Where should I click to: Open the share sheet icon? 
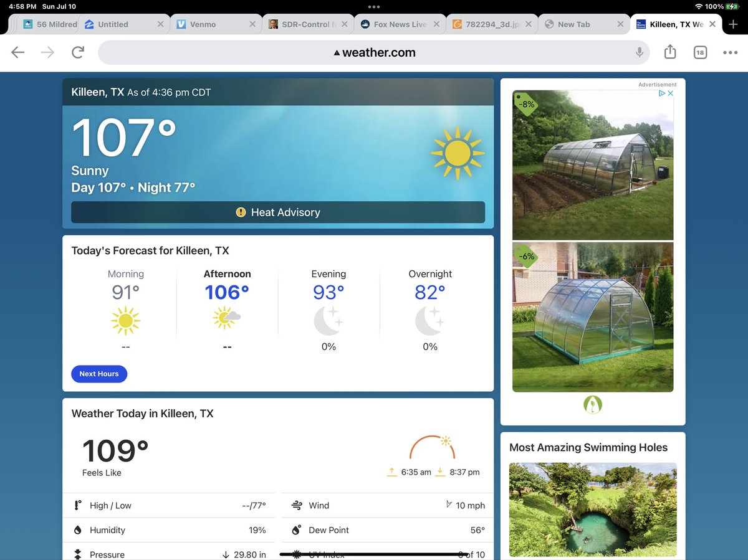tap(670, 52)
